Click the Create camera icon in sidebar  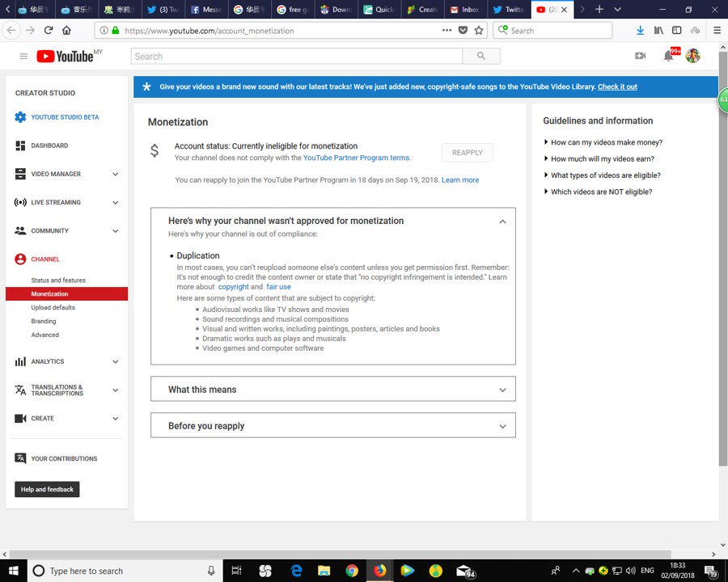tap(20, 418)
